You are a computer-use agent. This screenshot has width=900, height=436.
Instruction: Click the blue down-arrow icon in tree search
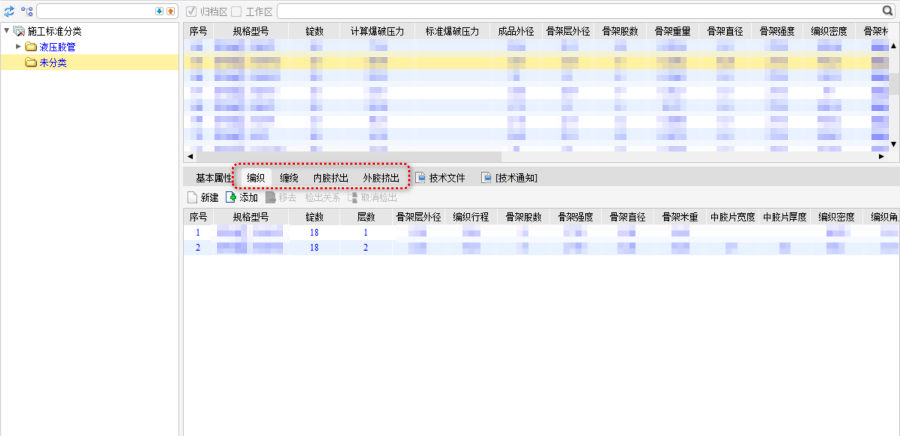coord(159,11)
